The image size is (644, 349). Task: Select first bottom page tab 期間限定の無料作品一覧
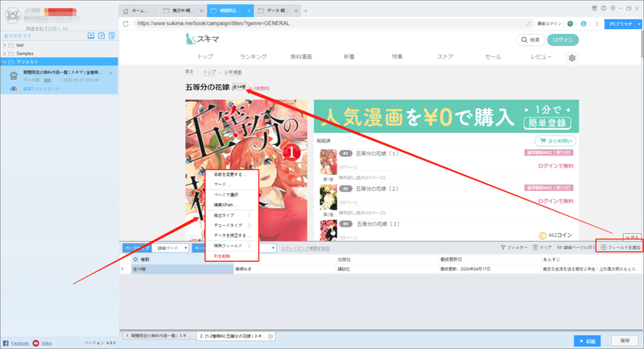click(159, 336)
